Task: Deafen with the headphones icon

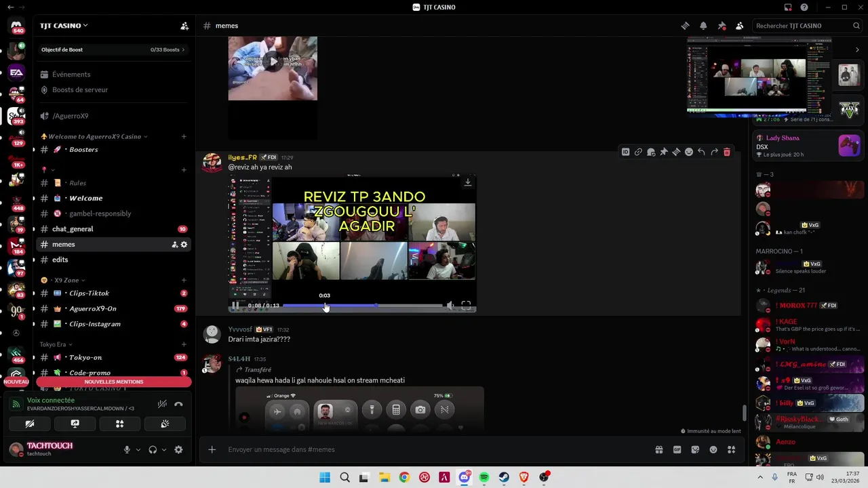Action: coord(153,449)
